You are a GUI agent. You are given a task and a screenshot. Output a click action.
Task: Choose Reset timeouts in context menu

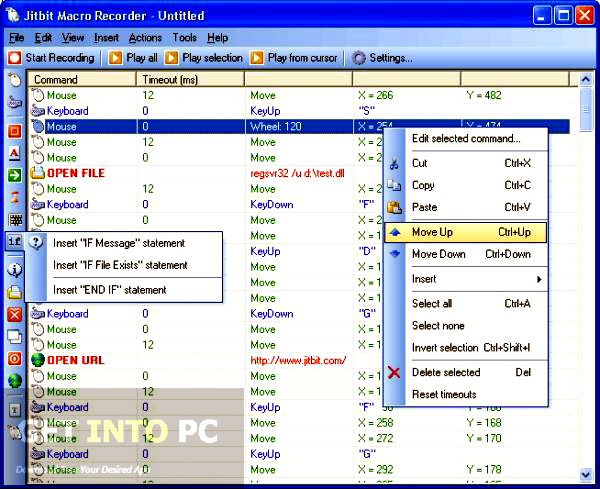tap(466, 394)
